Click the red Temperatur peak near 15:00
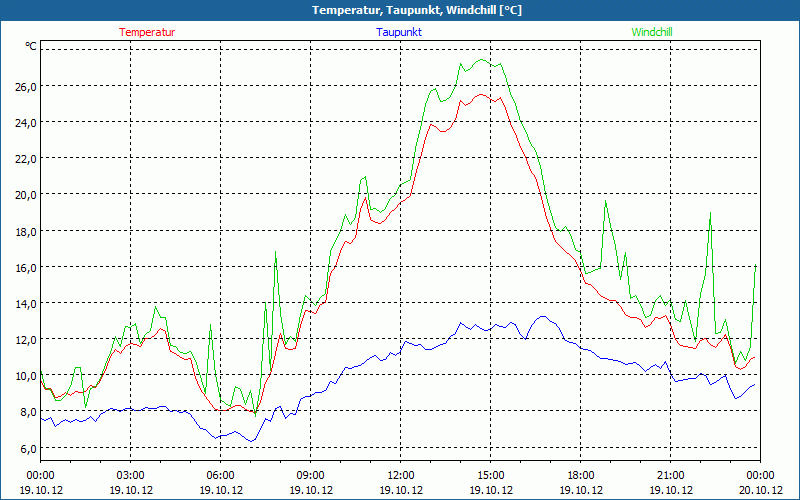800x500 pixels. point(481,94)
